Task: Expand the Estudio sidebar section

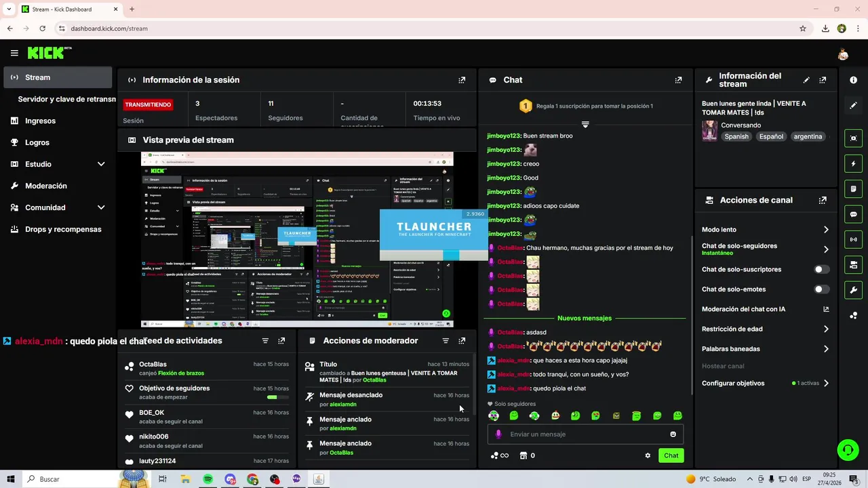Action: [x=101, y=164]
